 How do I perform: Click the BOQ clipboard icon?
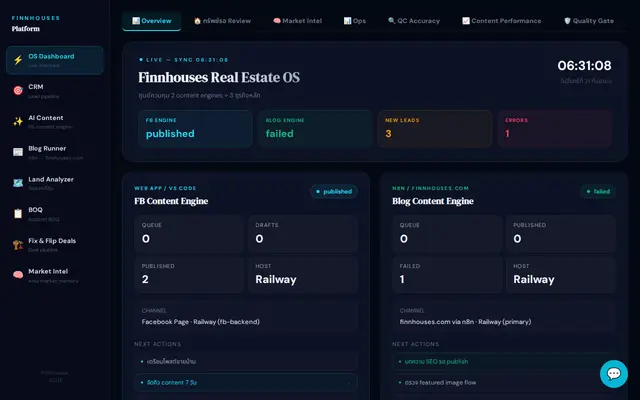tap(18, 213)
